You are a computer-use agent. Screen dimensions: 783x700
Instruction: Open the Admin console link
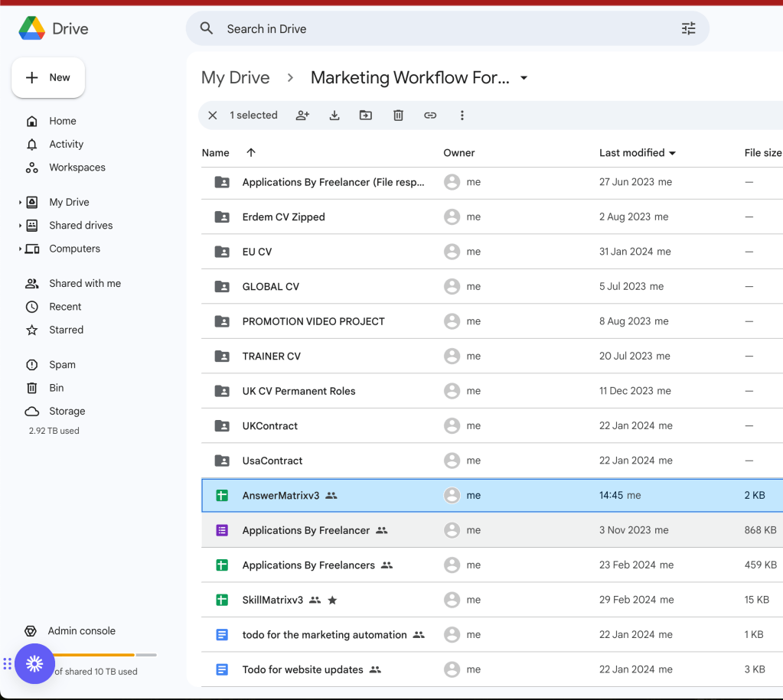81,631
